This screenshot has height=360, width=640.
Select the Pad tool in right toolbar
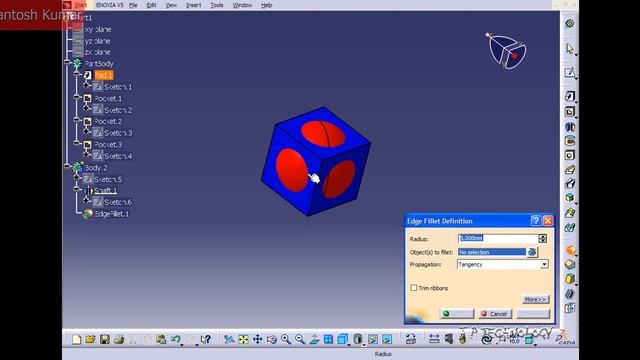pyautogui.click(x=570, y=96)
